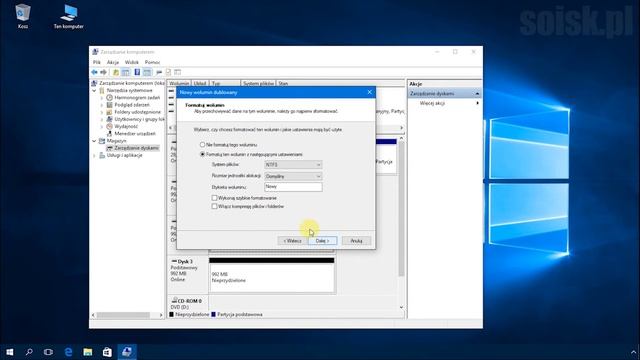This screenshot has width=640, height=360.
Task: Collapse the Zarządzanie dyskami actions section
Action: pos(477,93)
